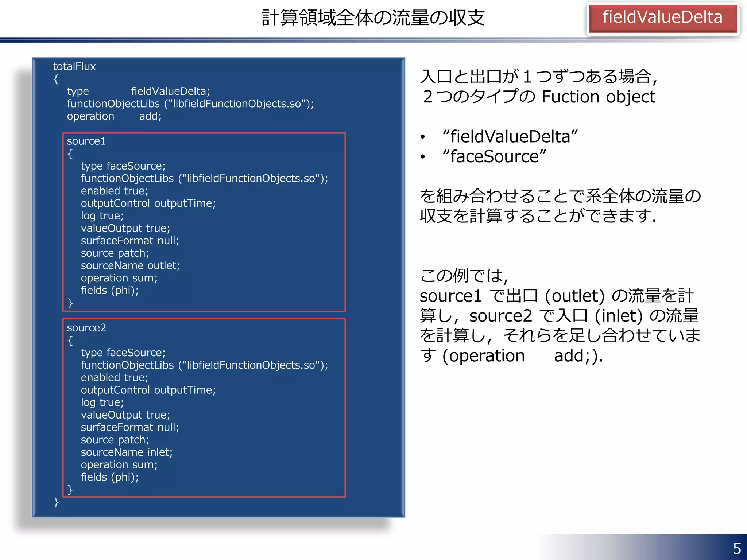
Task: Click the page number 5
Action: pyautogui.click(x=737, y=548)
